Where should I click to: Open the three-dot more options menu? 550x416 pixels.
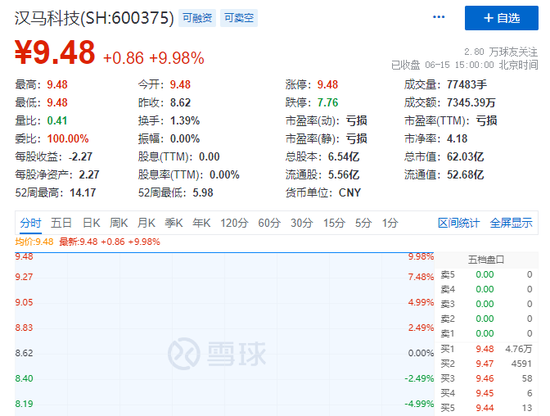click(438, 17)
